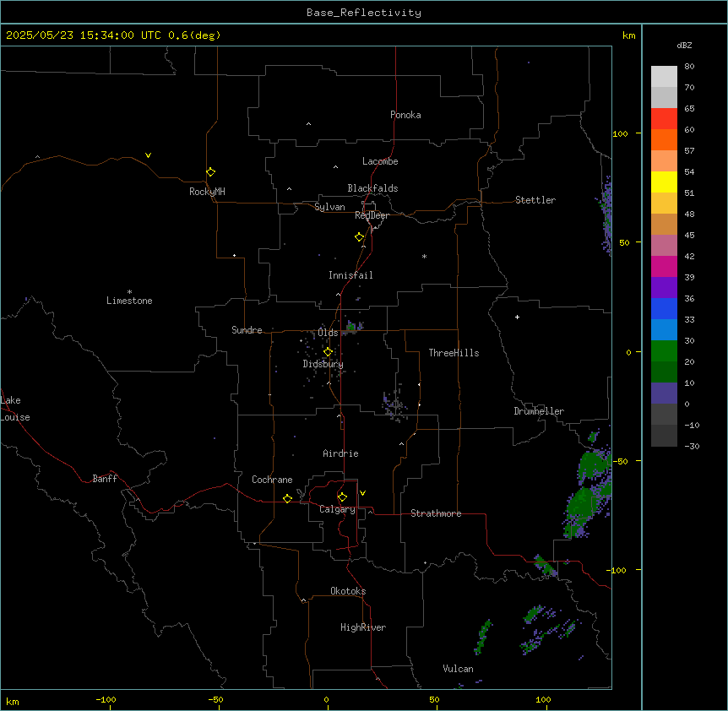
Task: Select the Sundre label
Action: [x=247, y=330]
